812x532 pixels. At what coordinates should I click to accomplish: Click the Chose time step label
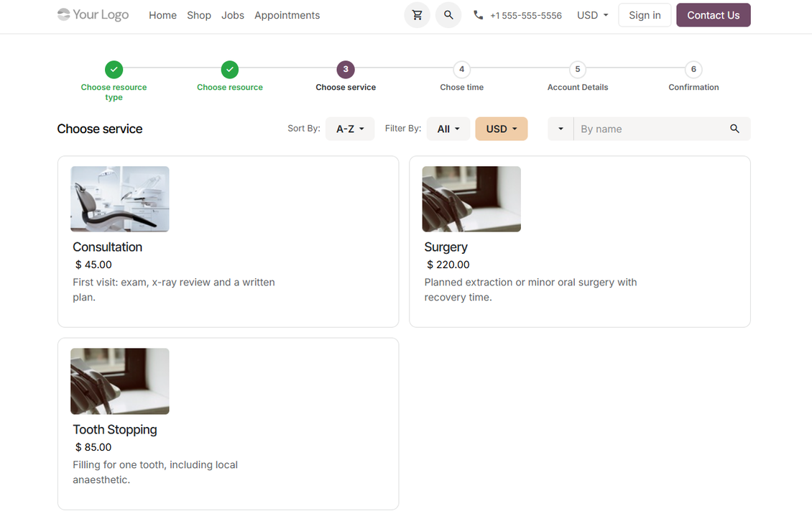click(462, 87)
